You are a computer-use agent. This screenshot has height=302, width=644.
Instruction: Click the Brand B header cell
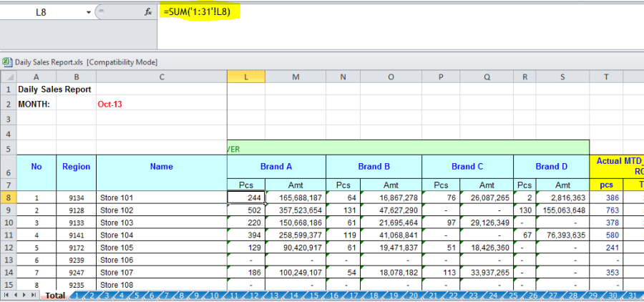(374, 166)
